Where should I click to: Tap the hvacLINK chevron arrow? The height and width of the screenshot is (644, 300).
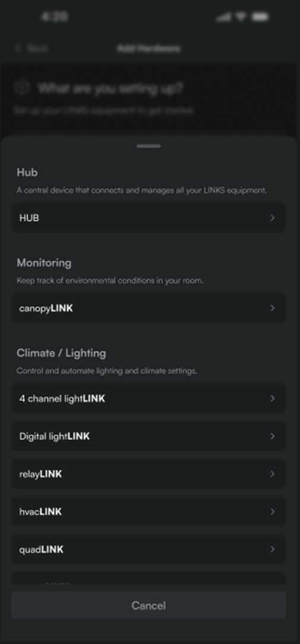coord(273,512)
